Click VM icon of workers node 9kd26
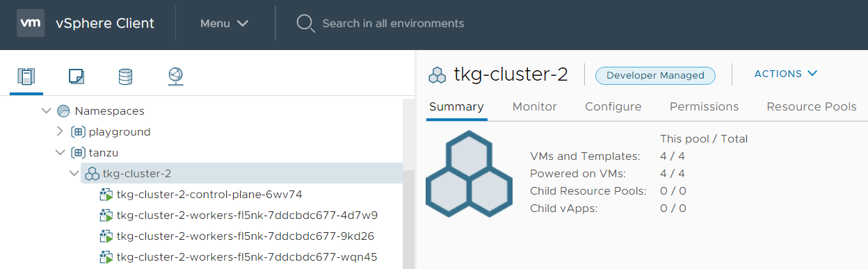Screen dimensions: 868x269 [106, 236]
